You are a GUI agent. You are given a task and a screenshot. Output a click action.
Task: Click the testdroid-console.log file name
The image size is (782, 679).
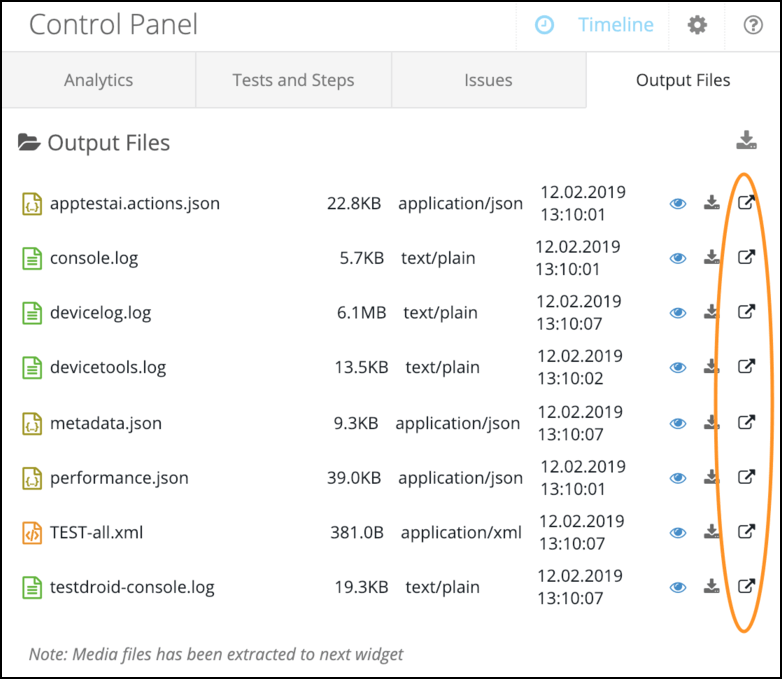(132, 587)
